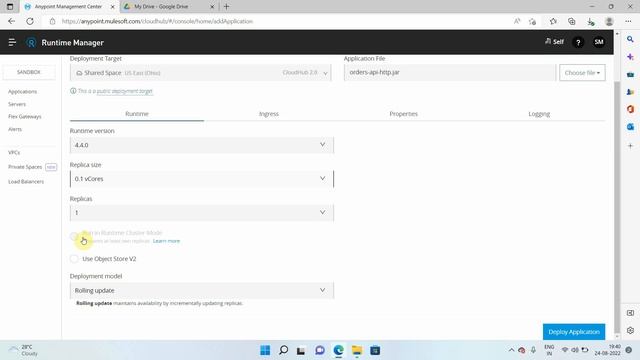The image size is (640, 360).
Task: Toggle Run in Runtime Cluster Mode option
Action: pyautogui.click(x=74, y=236)
